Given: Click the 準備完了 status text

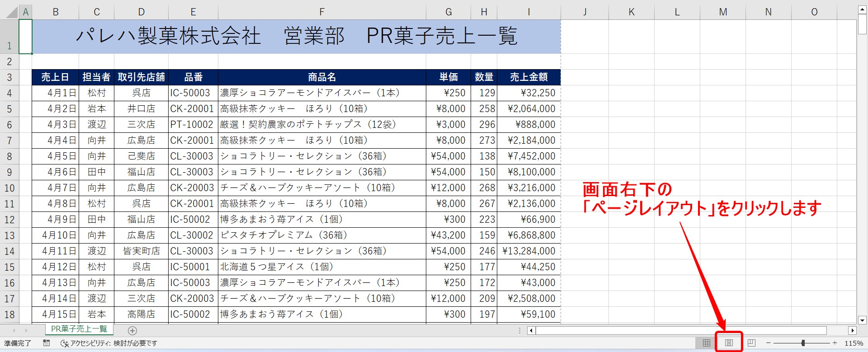Looking at the screenshot, I should click(18, 343).
